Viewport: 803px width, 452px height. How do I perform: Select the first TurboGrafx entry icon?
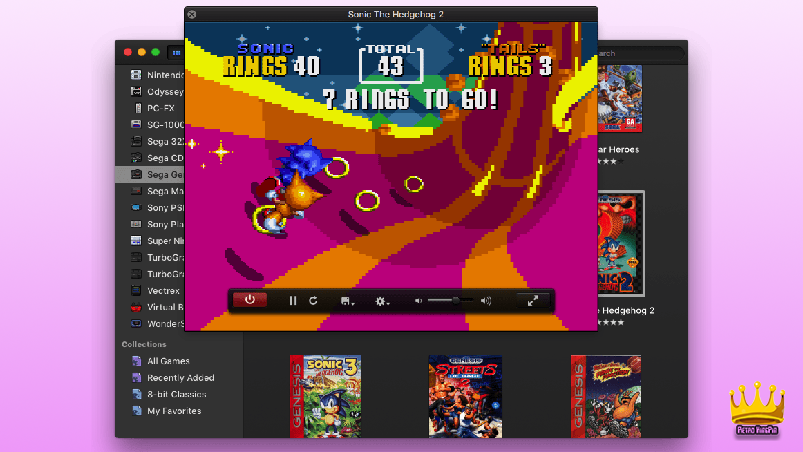pyautogui.click(x=136, y=257)
